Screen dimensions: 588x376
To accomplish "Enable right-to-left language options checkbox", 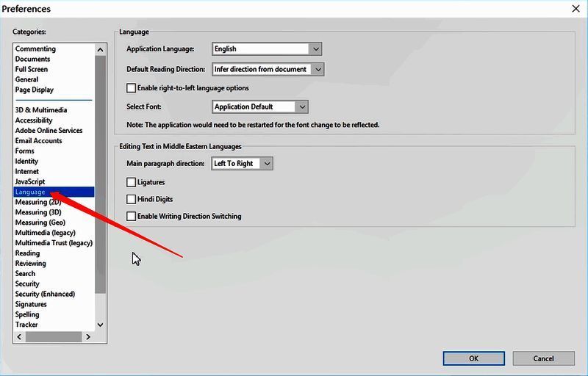I will click(131, 88).
